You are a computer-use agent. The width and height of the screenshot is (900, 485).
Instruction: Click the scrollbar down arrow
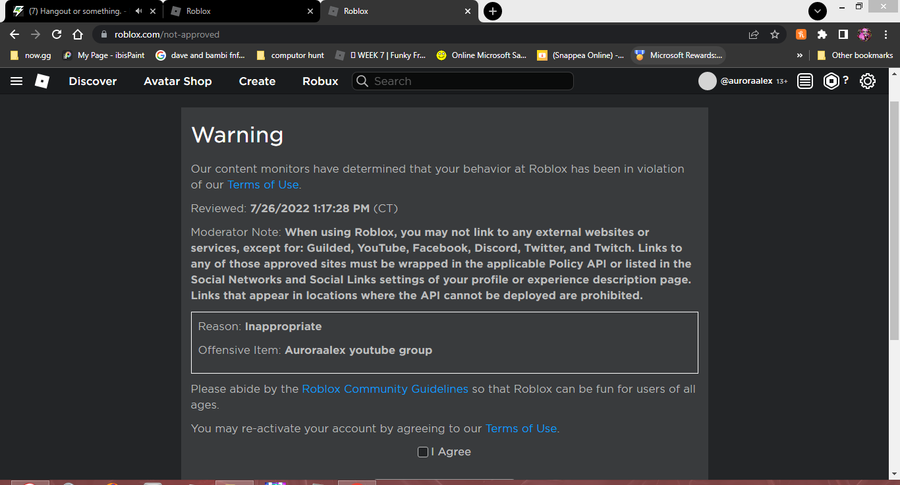click(894, 474)
